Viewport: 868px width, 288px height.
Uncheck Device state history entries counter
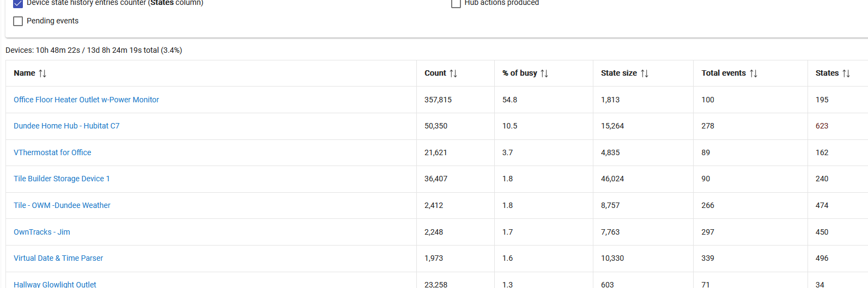click(x=18, y=3)
